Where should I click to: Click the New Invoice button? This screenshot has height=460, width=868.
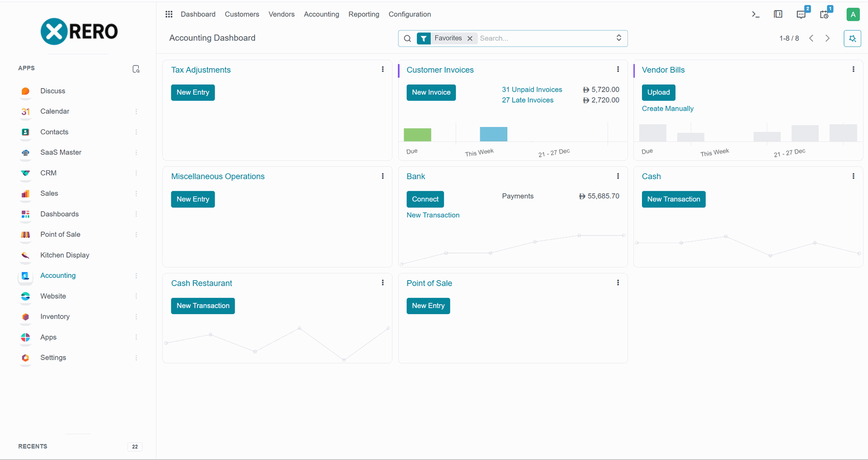431,93
